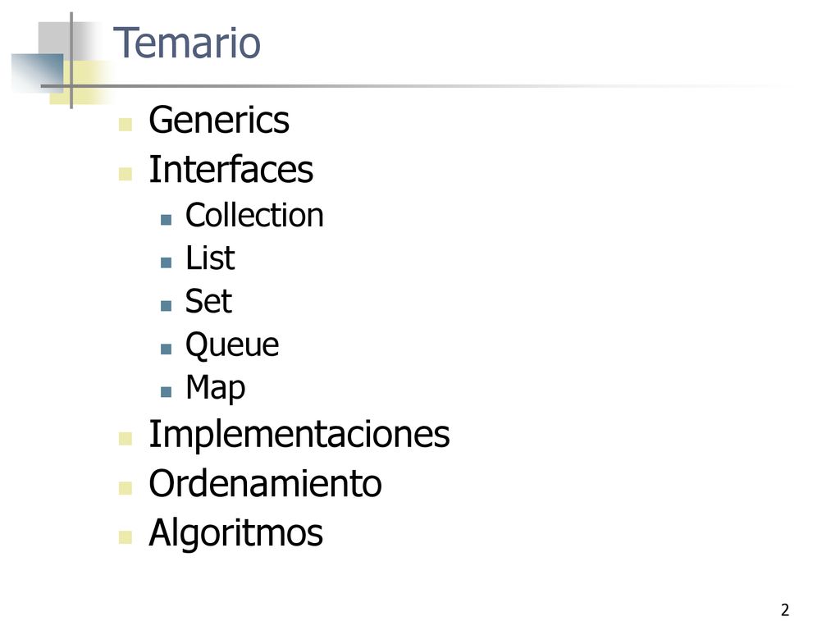Click the blue bullet beside Queue
The height and width of the screenshot is (630, 840).
(x=166, y=349)
